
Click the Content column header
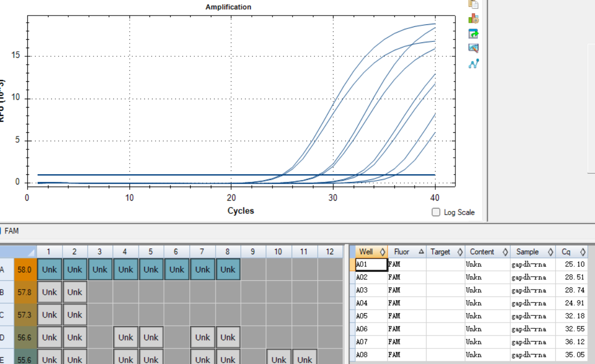coord(487,252)
